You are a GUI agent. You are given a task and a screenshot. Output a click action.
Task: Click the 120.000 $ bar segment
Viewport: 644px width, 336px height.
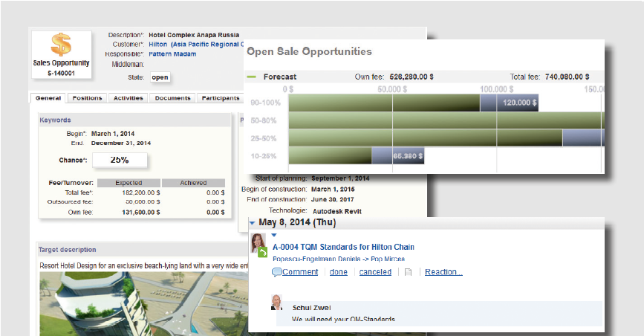pos(510,103)
